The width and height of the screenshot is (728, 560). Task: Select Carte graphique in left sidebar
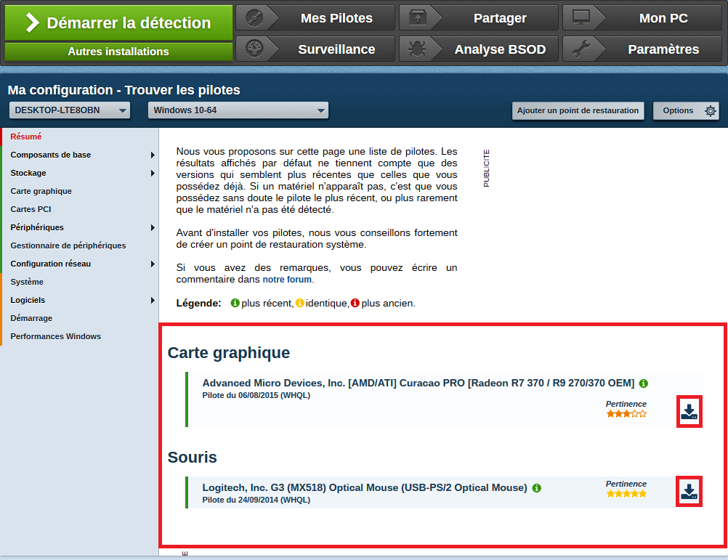pos(41,191)
